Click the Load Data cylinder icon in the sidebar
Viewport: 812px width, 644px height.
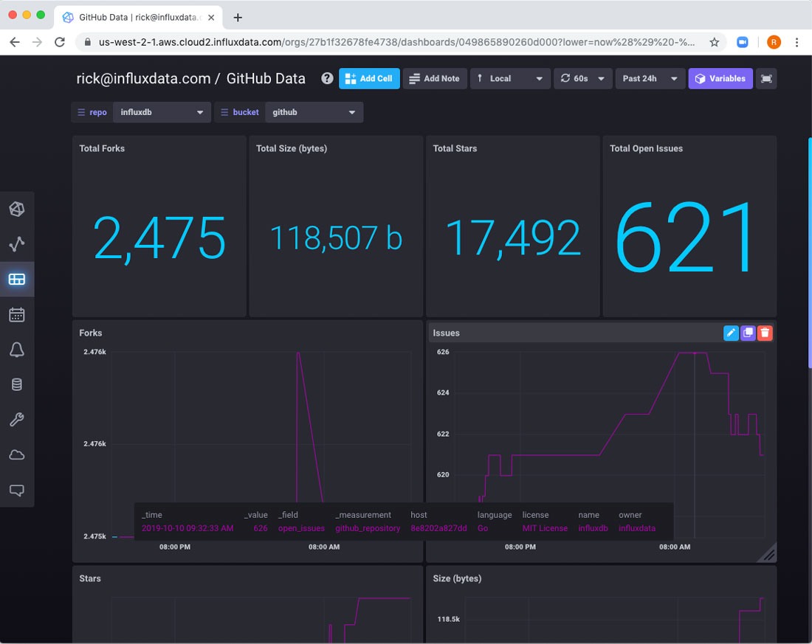click(x=16, y=384)
